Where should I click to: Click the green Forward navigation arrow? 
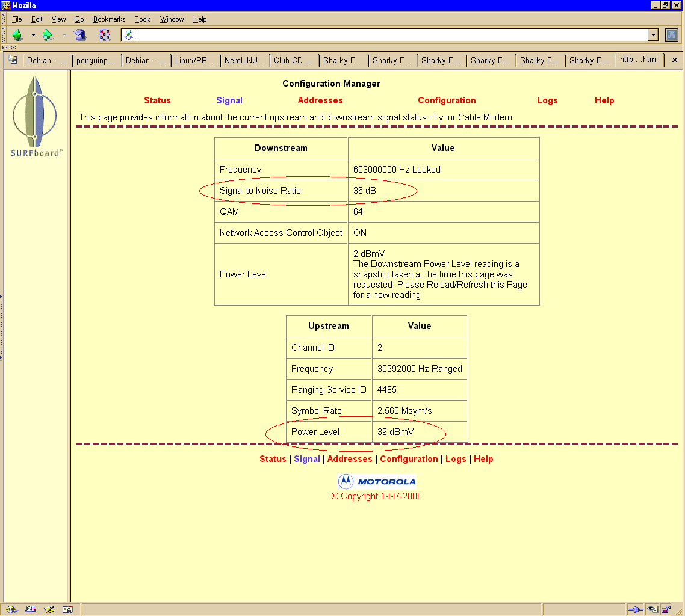click(48, 35)
